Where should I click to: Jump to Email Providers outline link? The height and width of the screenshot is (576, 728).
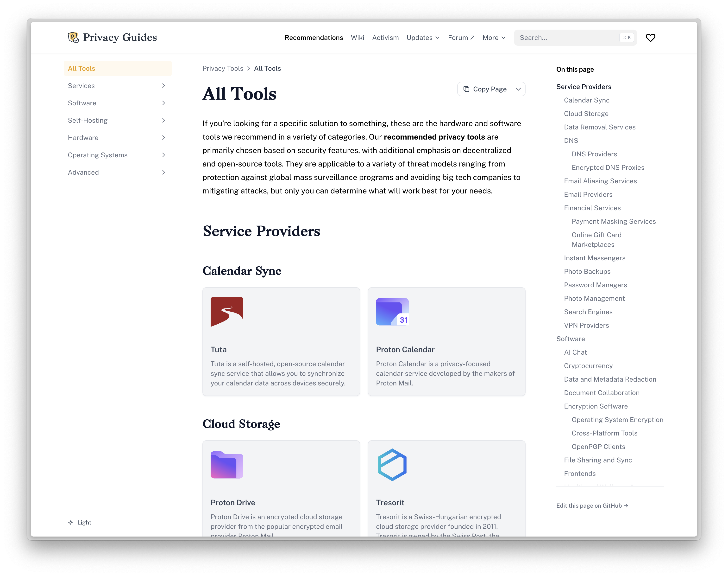point(589,195)
